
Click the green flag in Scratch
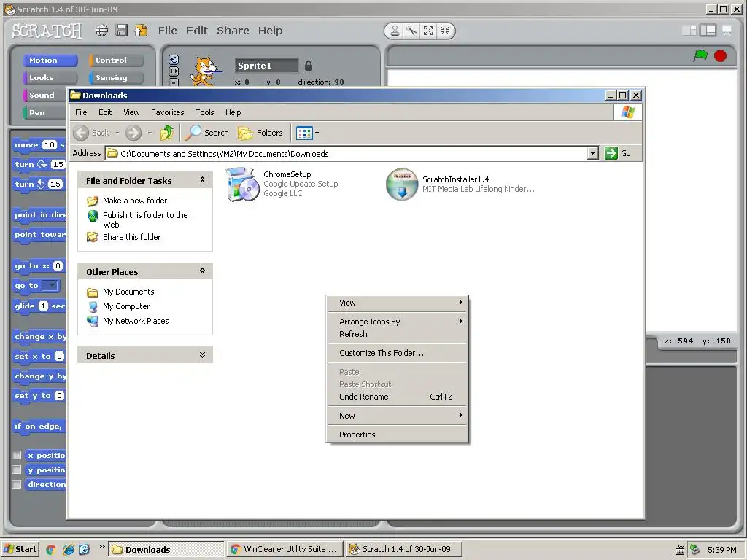700,55
